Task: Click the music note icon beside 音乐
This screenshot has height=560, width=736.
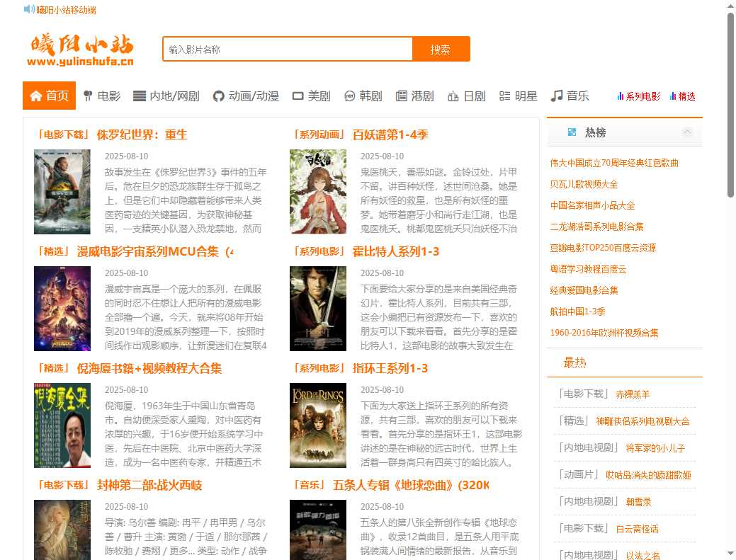Action: click(555, 96)
